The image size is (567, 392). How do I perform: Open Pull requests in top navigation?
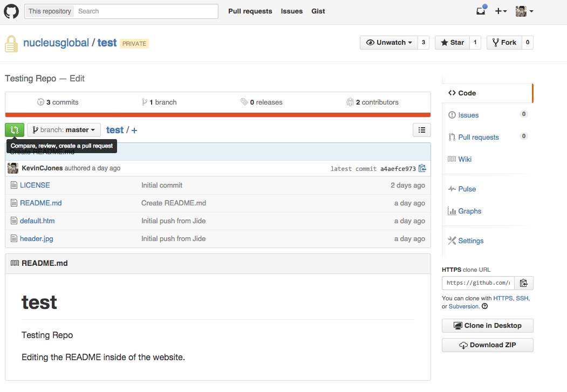pos(250,11)
